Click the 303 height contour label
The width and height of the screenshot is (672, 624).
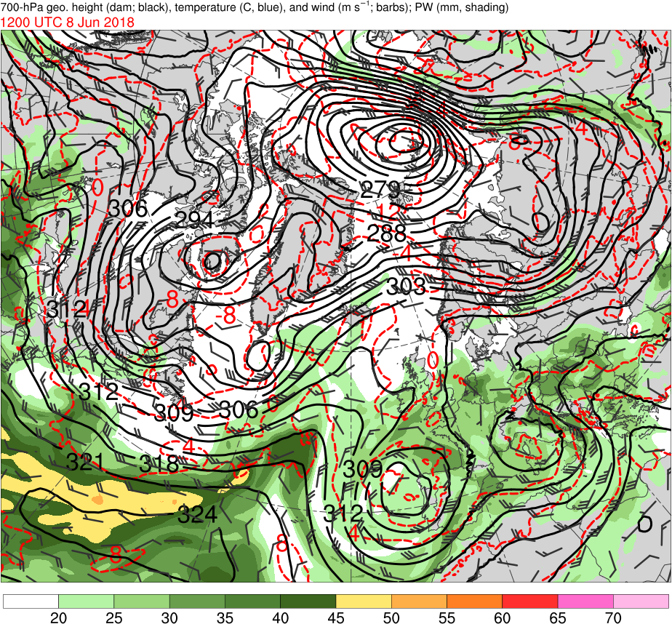[x=407, y=287]
